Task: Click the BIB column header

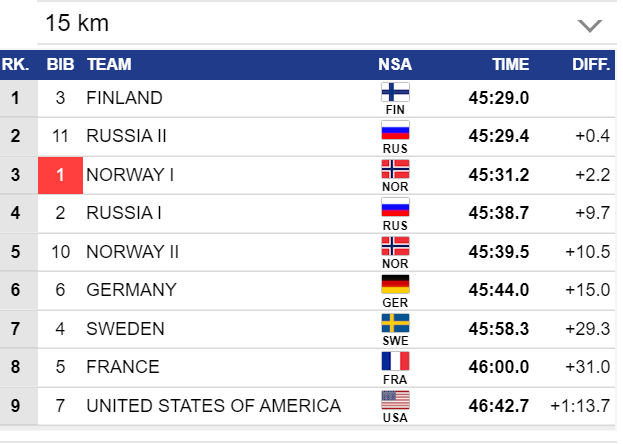Action: tap(60, 65)
